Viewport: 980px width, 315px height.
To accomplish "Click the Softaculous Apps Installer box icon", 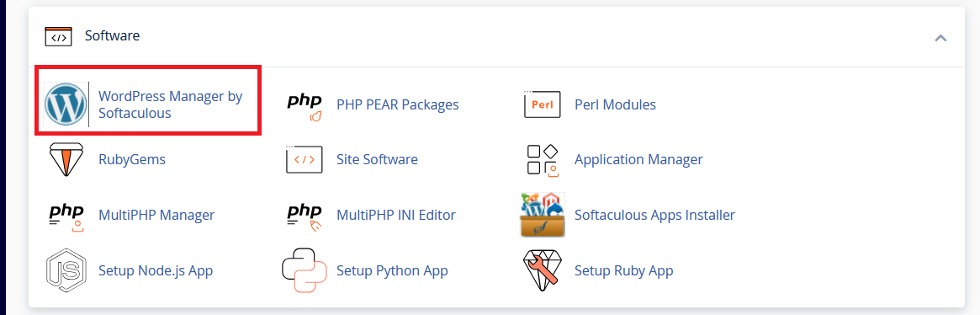I will coord(542,215).
